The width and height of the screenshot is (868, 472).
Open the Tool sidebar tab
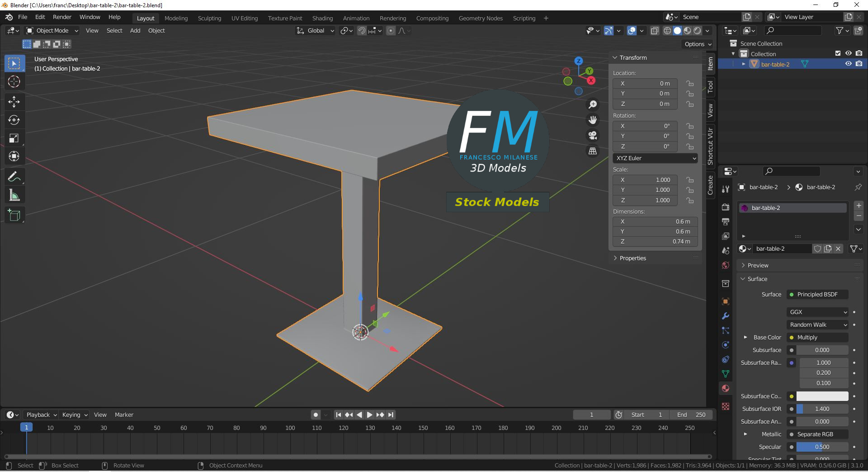click(x=710, y=86)
